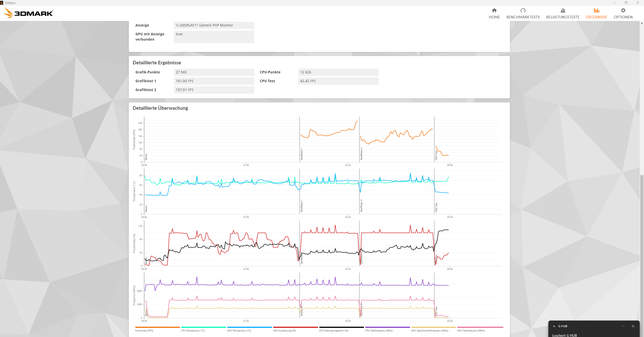Click the G HUB notification logo icon
Image resolution: width=644 pixels, height=337 pixels.
(x=554, y=326)
